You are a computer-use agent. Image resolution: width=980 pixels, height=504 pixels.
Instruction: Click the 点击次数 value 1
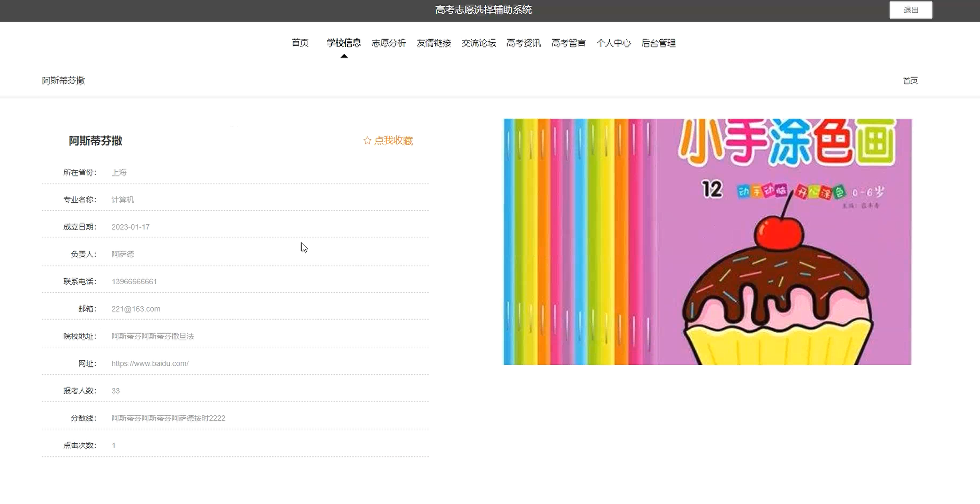pyautogui.click(x=113, y=445)
